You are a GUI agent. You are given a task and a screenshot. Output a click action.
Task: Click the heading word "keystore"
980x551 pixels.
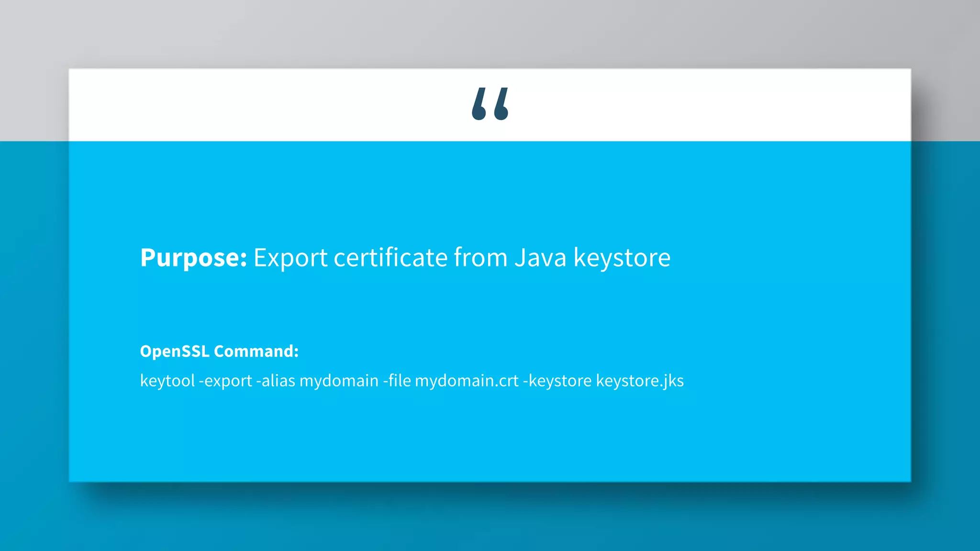tap(622, 258)
